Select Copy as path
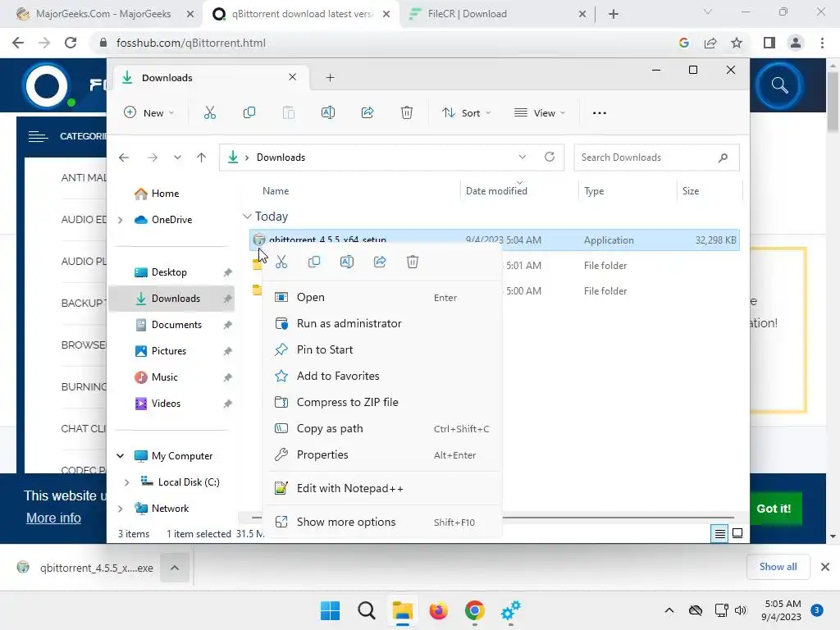This screenshot has height=630, width=840. click(382, 428)
